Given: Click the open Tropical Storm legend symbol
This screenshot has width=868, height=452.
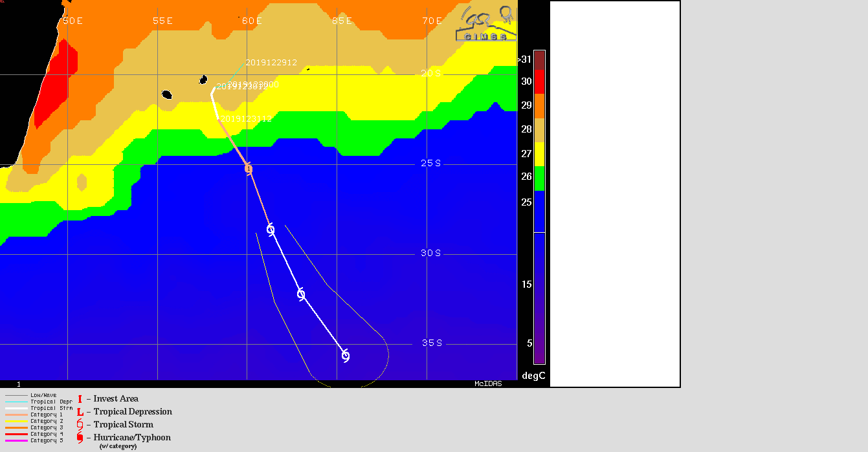Looking at the screenshot, I should coord(80,425).
